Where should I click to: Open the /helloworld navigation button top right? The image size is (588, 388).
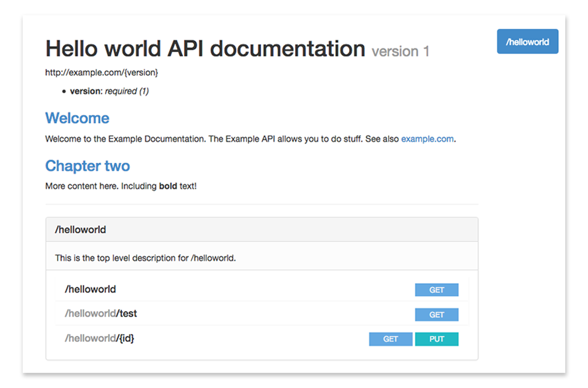click(x=528, y=42)
